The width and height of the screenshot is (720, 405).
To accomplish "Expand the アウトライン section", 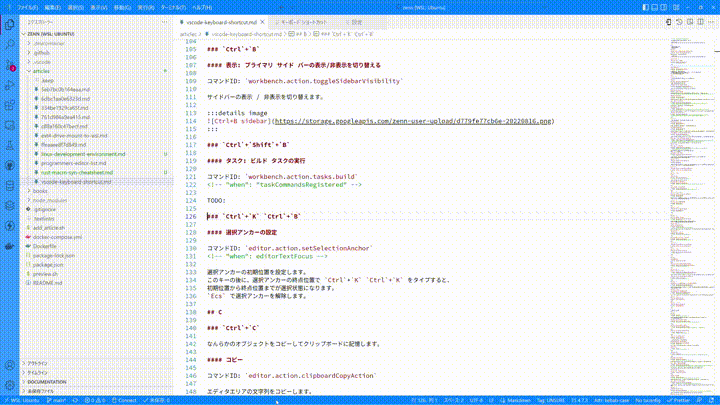I will click(96, 363).
